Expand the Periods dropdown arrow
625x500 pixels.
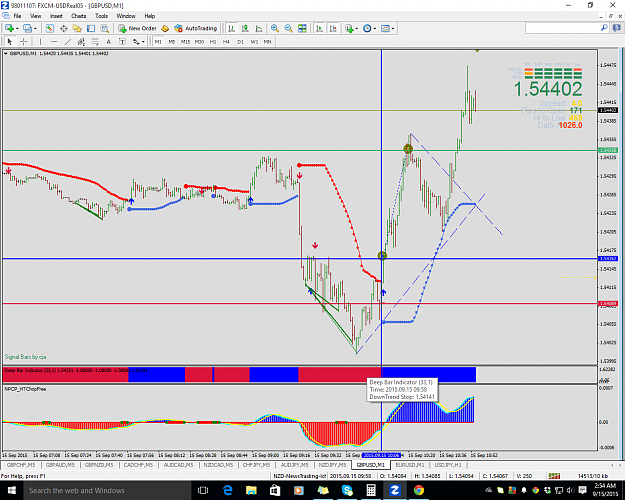[x=375, y=29]
